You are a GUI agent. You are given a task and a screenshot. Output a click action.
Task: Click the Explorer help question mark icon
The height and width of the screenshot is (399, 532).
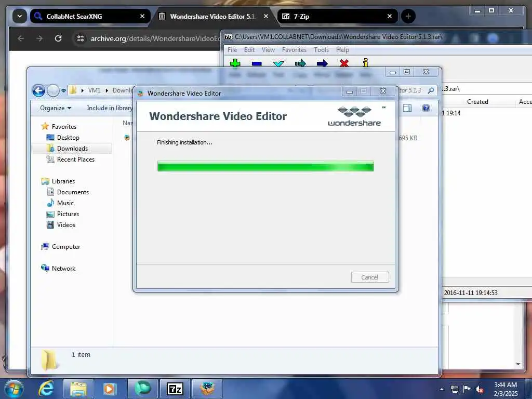tap(426, 108)
